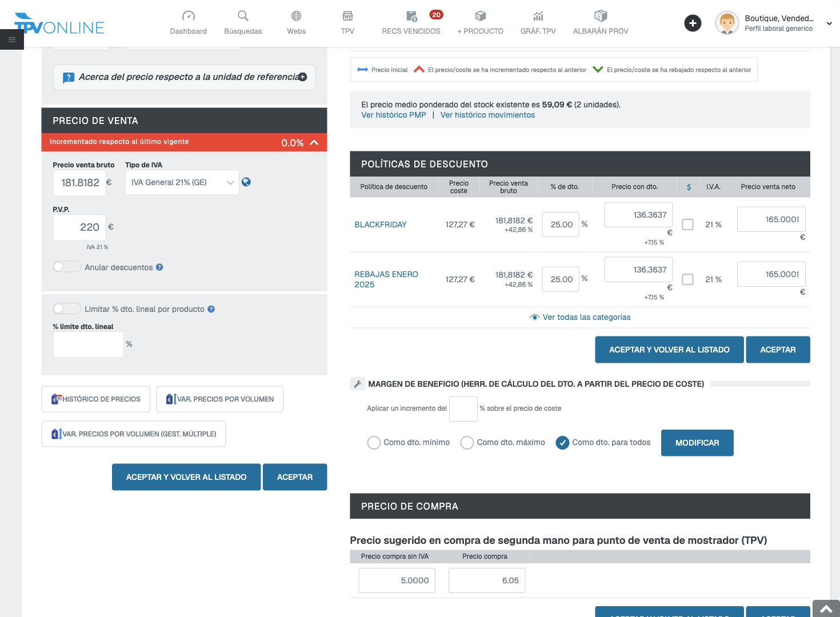Click VAR. PRECIOS POR VOLUMEN button

tap(220, 399)
